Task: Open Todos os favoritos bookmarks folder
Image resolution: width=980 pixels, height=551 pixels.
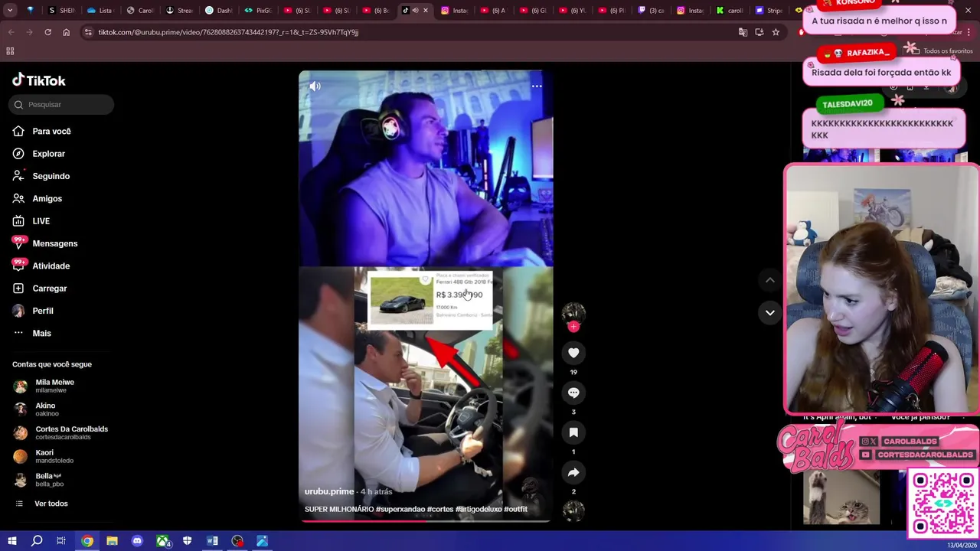Action: pyautogui.click(x=941, y=51)
